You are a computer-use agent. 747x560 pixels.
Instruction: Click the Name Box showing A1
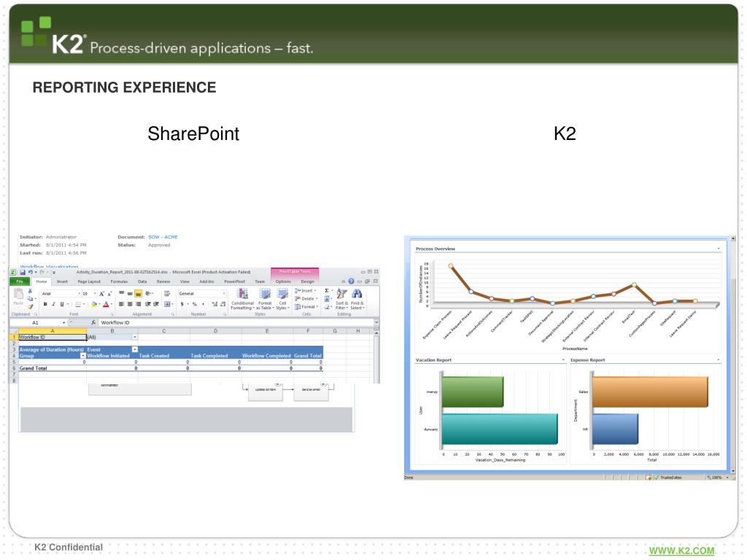click(x=38, y=322)
